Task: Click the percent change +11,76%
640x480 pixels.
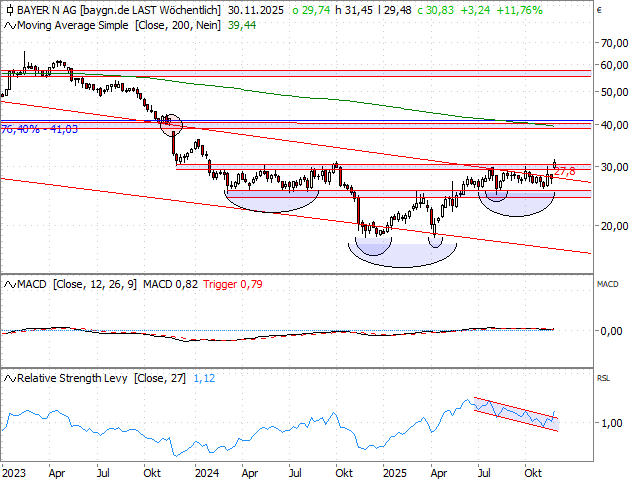Action: pyautogui.click(x=520, y=10)
